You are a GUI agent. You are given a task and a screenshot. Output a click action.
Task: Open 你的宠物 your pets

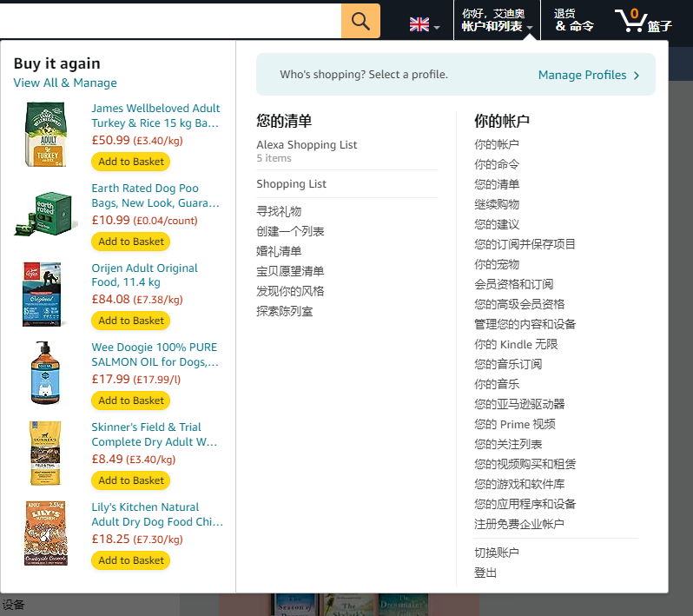click(497, 264)
